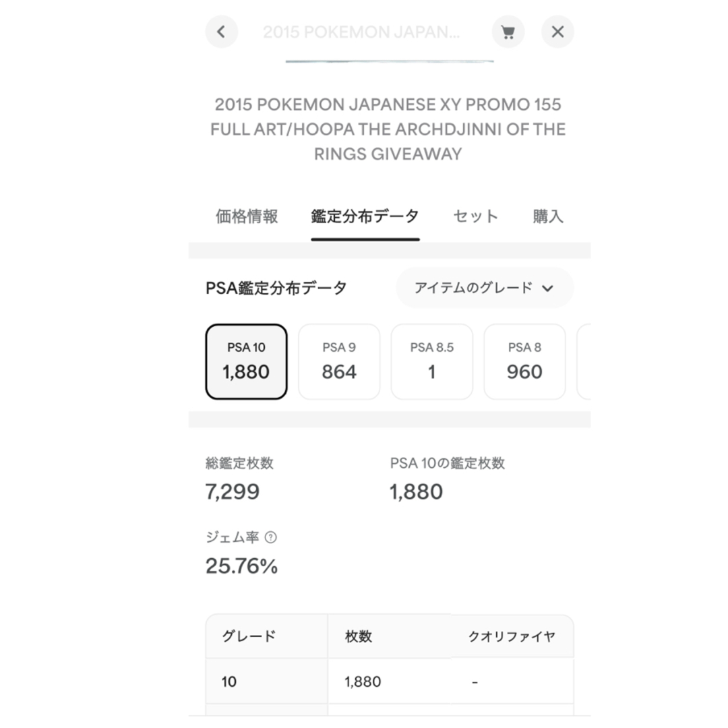The width and height of the screenshot is (728, 728).
Task: Open the セット tab
Action: pos(476,216)
